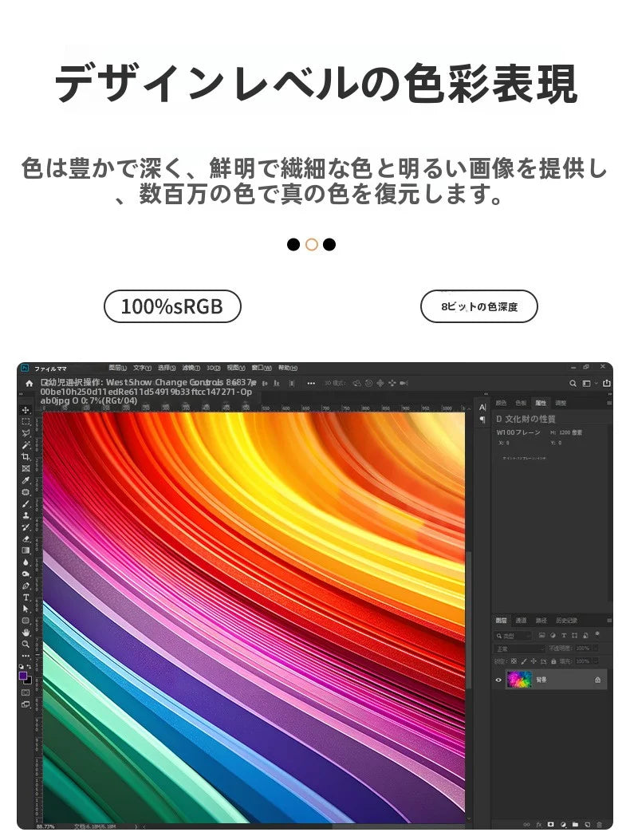Switch to the 历史记录 tab
The width and height of the screenshot is (630, 840).
click(x=565, y=620)
